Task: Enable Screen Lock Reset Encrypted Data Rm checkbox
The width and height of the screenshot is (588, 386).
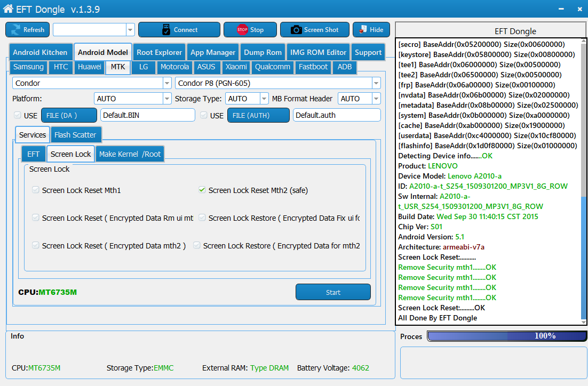Action: pos(36,218)
